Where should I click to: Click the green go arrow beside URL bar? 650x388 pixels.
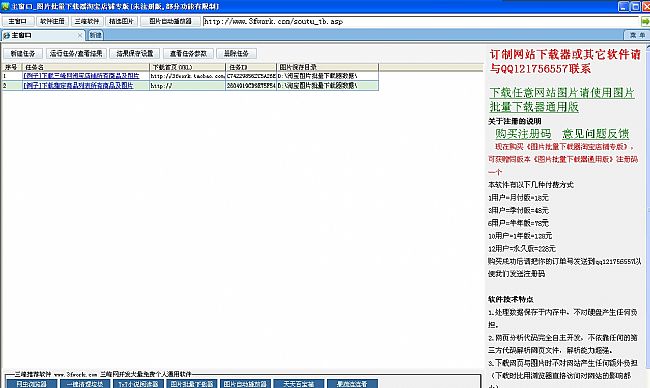[x=645, y=21]
